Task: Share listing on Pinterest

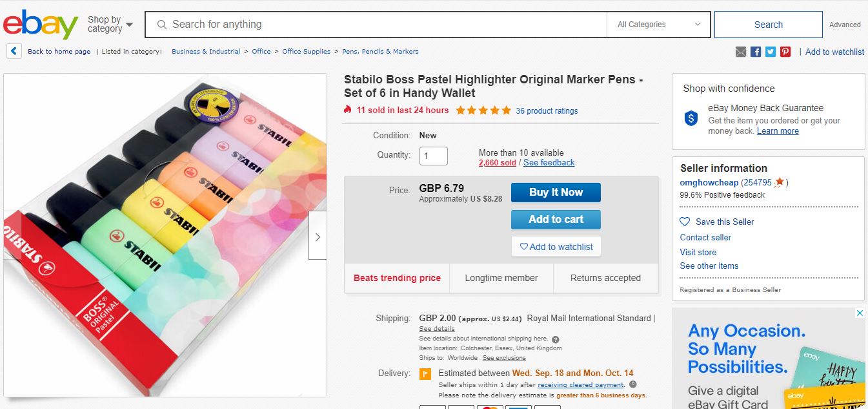Action: [x=785, y=52]
